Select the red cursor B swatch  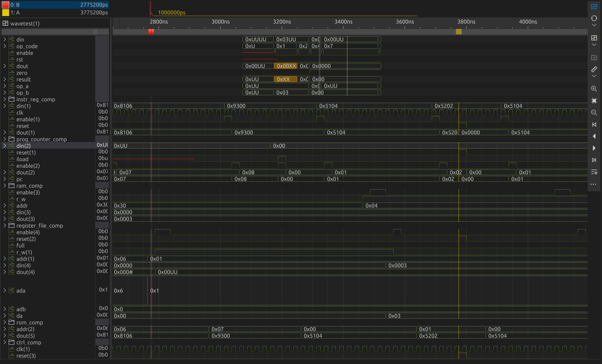tap(6, 5)
